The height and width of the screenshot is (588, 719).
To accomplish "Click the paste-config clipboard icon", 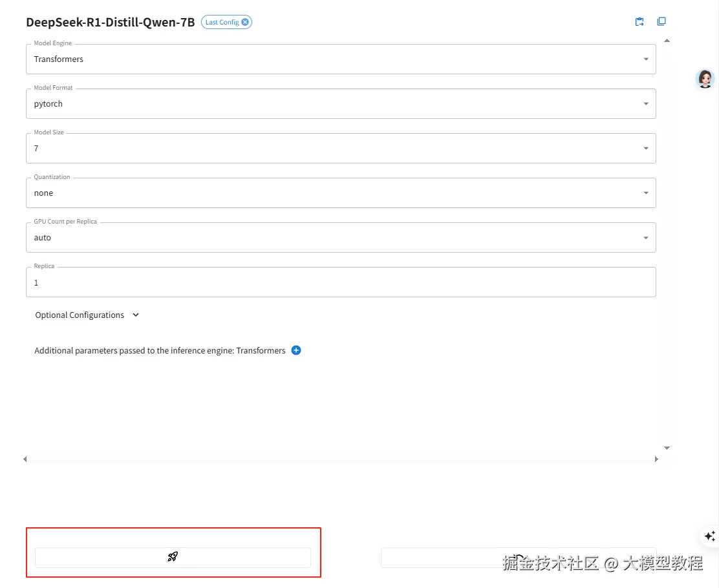I will click(x=639, y=21).
